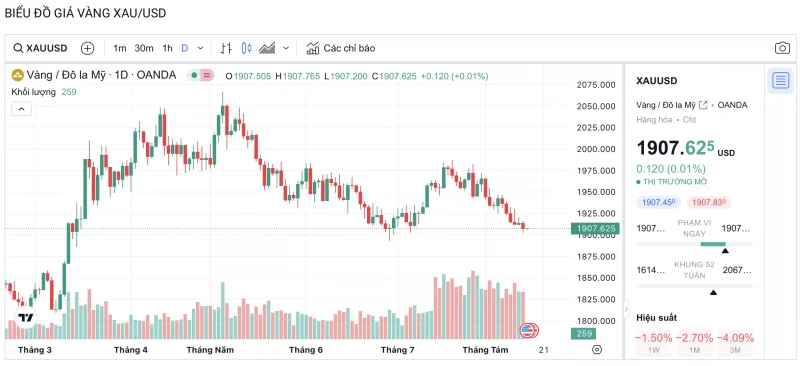Take a chart snapshot with the camera icon

click(782, 48)
